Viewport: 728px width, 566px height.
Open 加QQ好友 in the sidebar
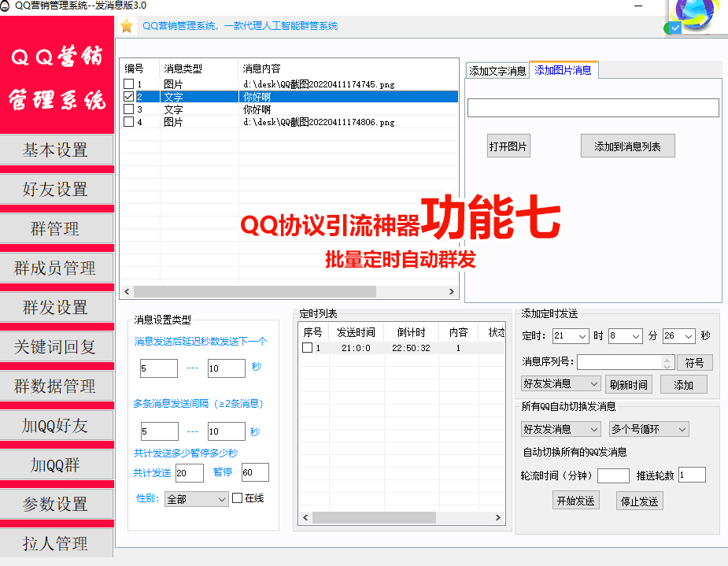tap(56, 425)
